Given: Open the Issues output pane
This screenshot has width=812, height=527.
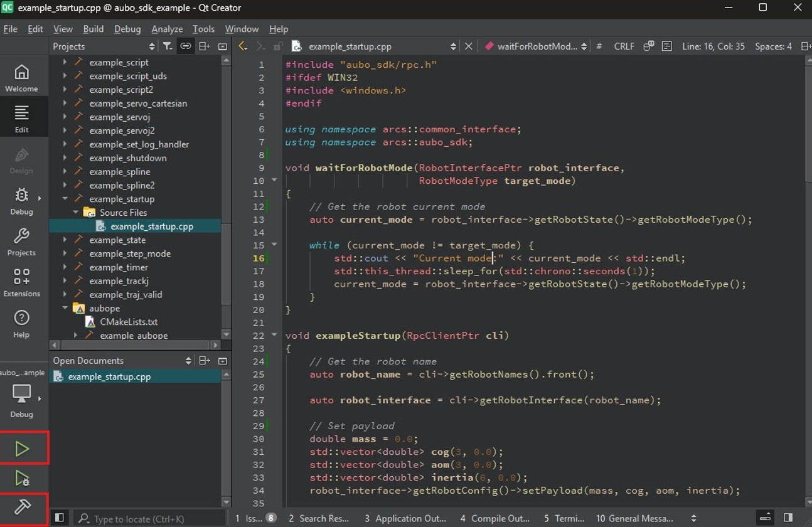Looking at the screenshot, I should pyautogui.click(x=255, y=518).
